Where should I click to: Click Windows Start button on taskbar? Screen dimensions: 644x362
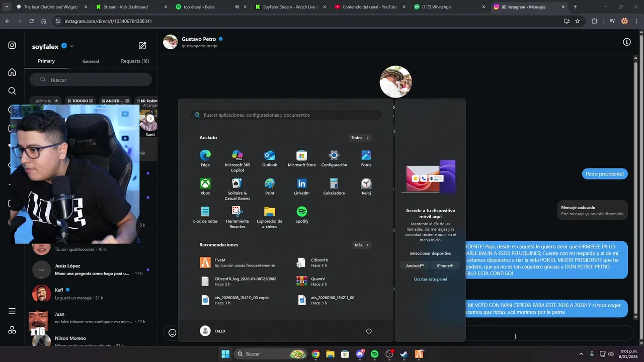[225, 354]
